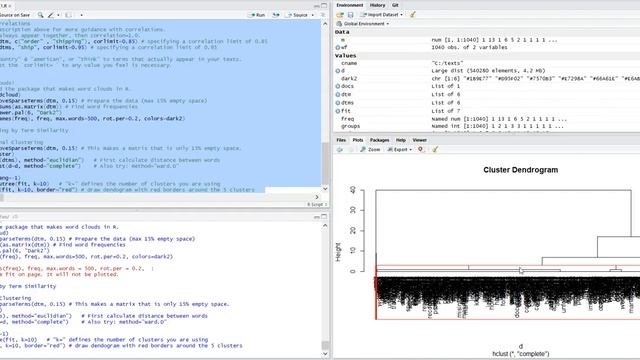Run the selected lines with Run
Viewport: 640px width, 360px height.
point(256,15)
